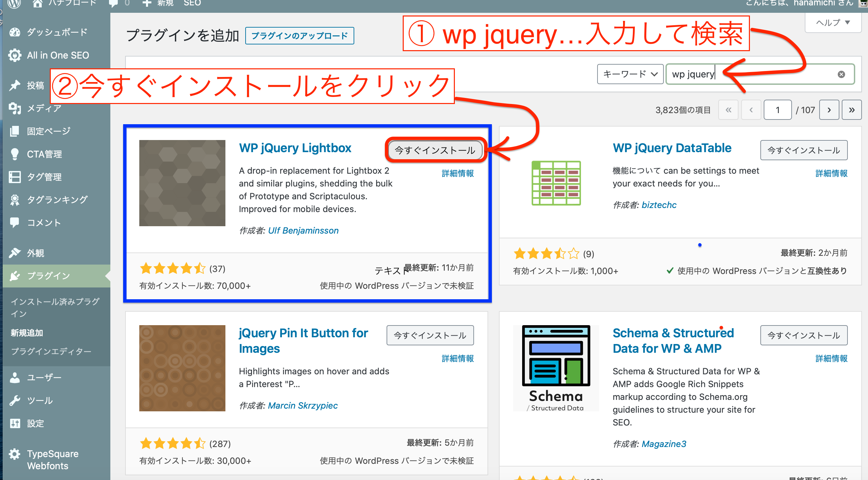This screenshot has width=868, height=480.
Task: Expand the ヘルプ help panel
Action: [x=833, y=23]
